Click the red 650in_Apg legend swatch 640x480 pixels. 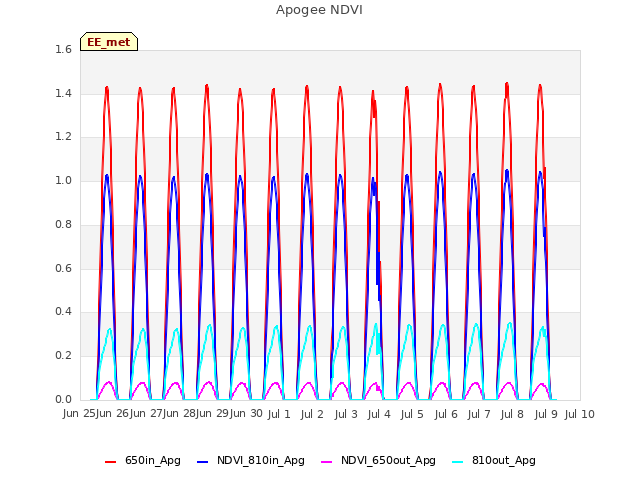click(x=111, y=462)
